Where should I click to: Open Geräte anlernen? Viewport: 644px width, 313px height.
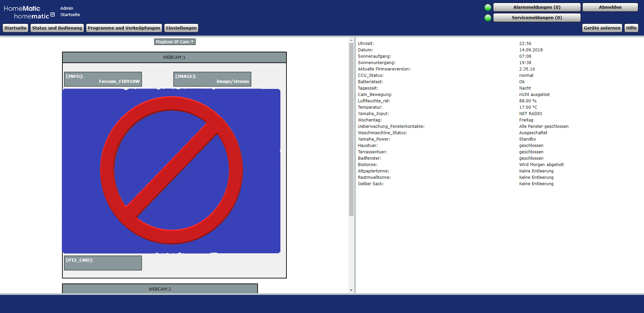point(602,28)
